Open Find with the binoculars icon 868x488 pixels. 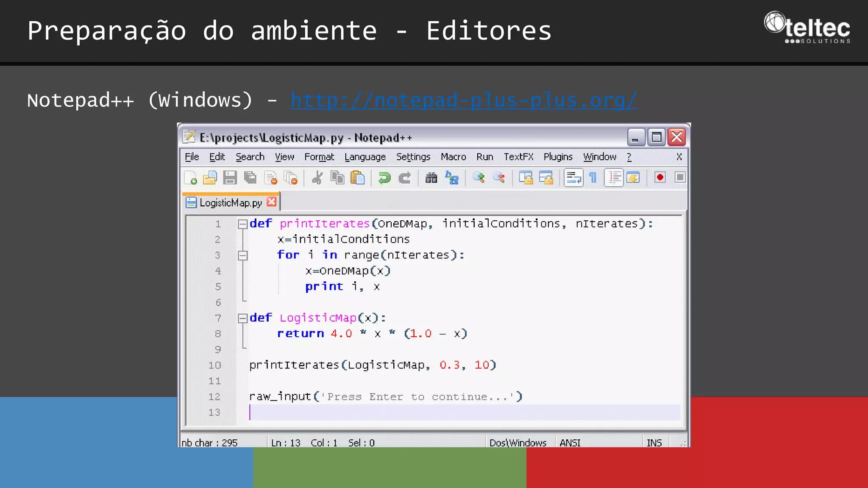[x=431, y=178]
